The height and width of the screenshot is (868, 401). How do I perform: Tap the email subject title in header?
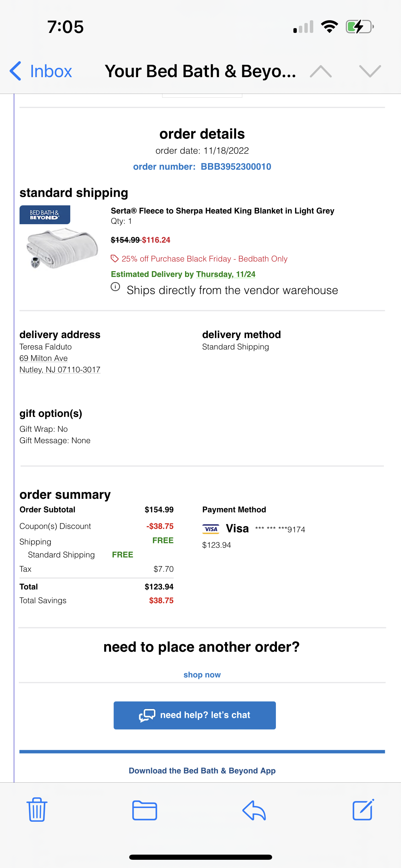(200, 71)
